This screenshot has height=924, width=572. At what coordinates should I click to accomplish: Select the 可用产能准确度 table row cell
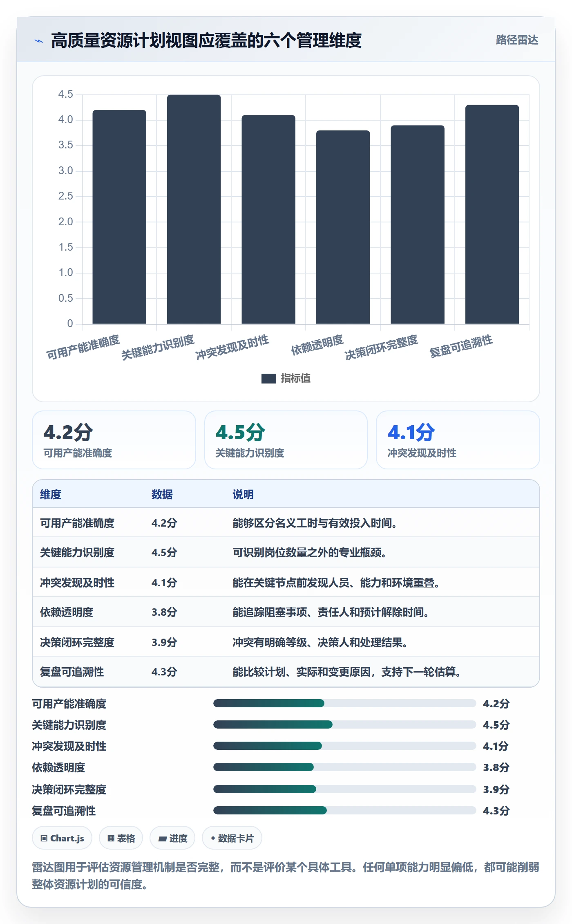coord(77,523)
